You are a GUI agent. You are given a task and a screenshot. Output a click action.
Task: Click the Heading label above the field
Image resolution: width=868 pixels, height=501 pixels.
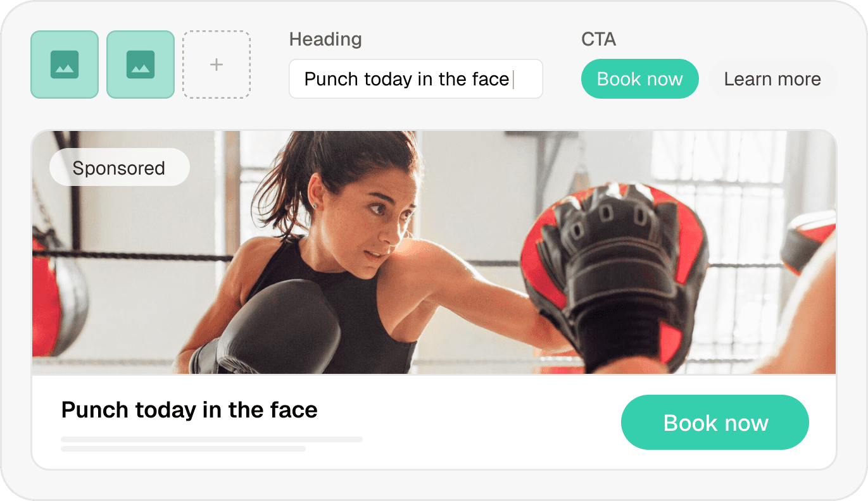point(325,40)
